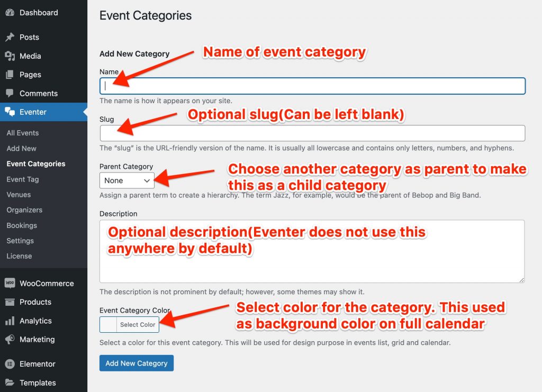
Task: Open All Events submenu link
Action: 22,133
